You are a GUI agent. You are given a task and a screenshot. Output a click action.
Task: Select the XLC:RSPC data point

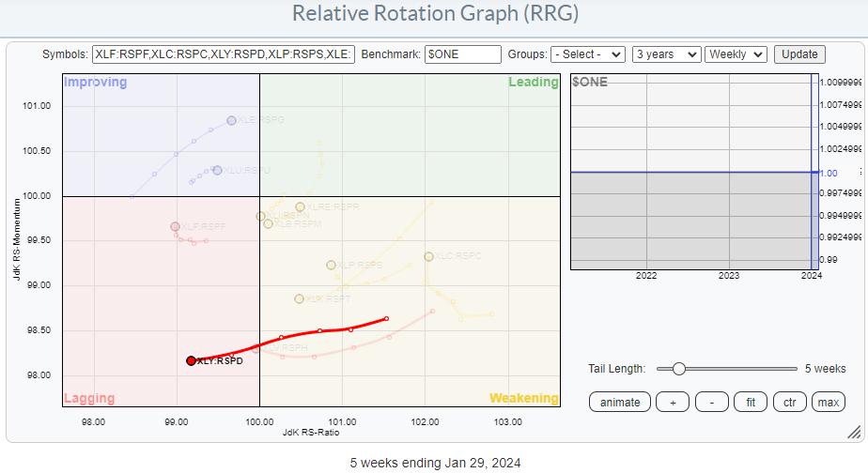point(428,256)
